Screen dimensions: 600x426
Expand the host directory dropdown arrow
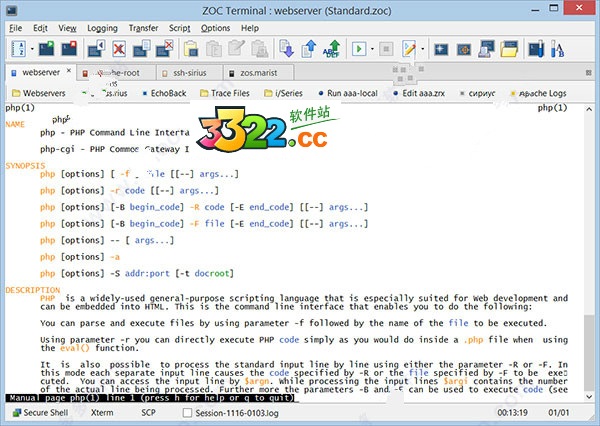32,49
